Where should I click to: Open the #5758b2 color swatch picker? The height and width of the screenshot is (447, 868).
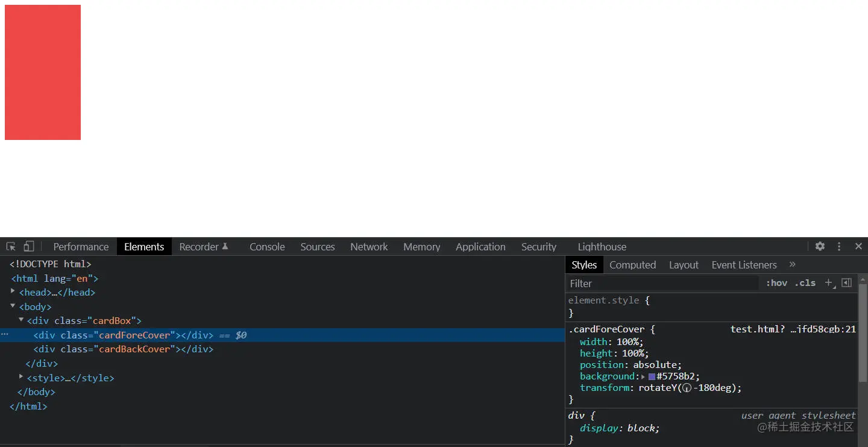[x=652, y=376]
